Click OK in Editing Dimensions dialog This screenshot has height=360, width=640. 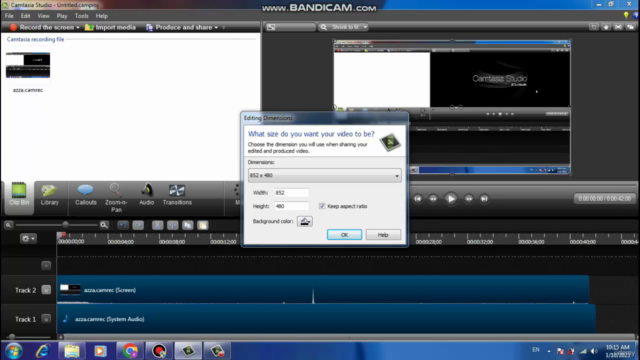click(344, 235)
